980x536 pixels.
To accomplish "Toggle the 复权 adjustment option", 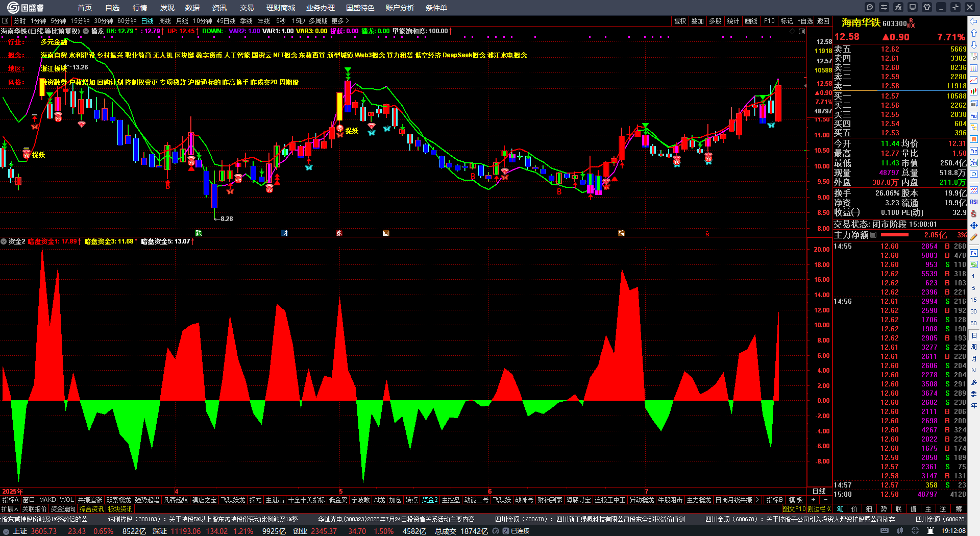I will click(680, 21).
